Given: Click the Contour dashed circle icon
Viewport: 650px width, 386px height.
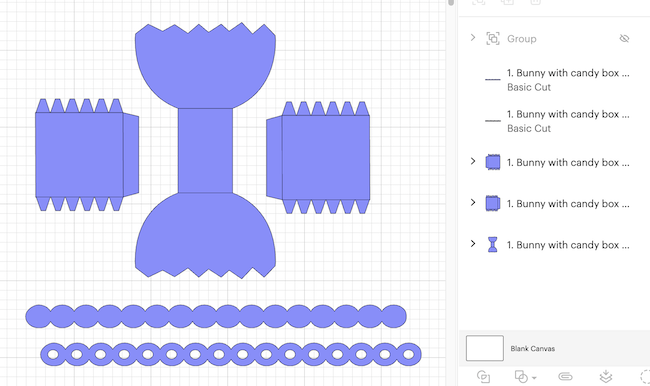Looking at the screenshot, I should click(645, 376).
